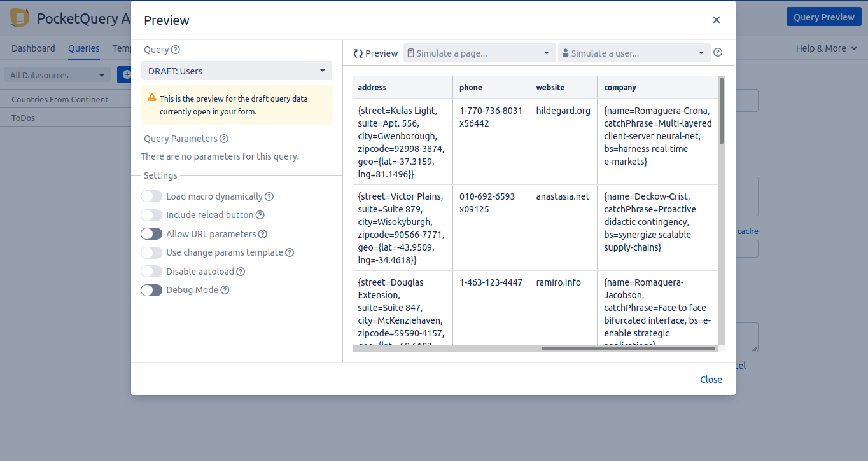
Task: Click help icon beside Include reload button
Action: click(x=260, y=215)
